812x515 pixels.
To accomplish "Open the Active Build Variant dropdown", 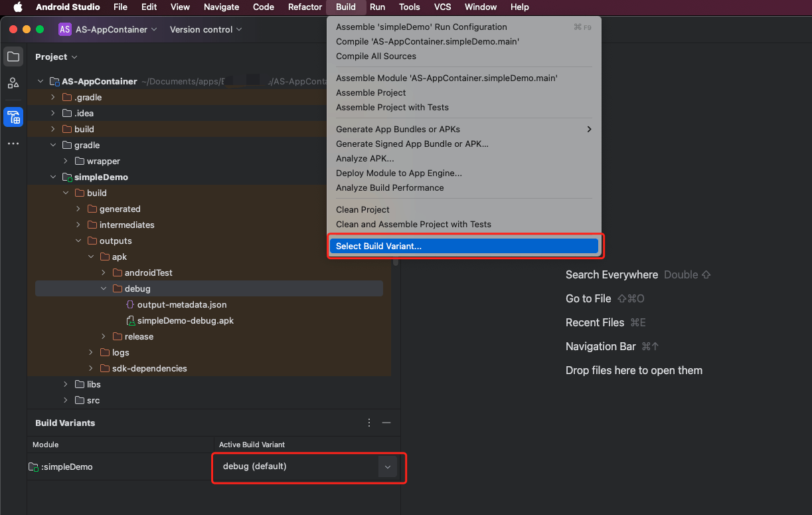I will [387, 466].
